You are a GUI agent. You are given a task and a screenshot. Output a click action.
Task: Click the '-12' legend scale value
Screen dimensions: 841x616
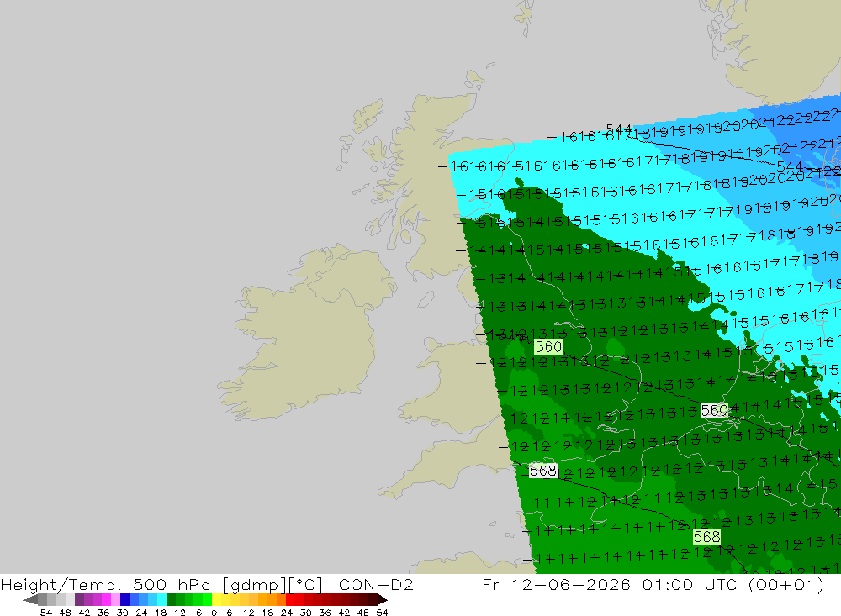[x=176, y=613]
